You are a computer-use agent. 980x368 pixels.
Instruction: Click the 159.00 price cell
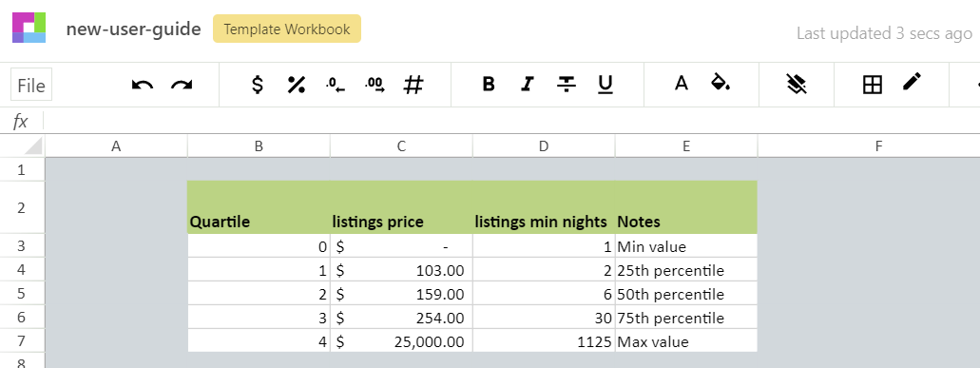(401, 294)
